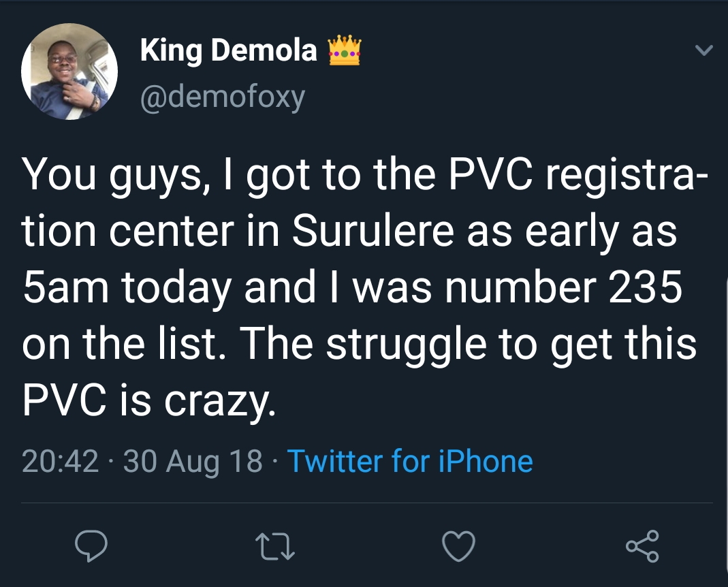The width and height of the screenshot is (728, 587).
Task: Click the crown emoji beside King Demola
Action: tap(344, 51)
